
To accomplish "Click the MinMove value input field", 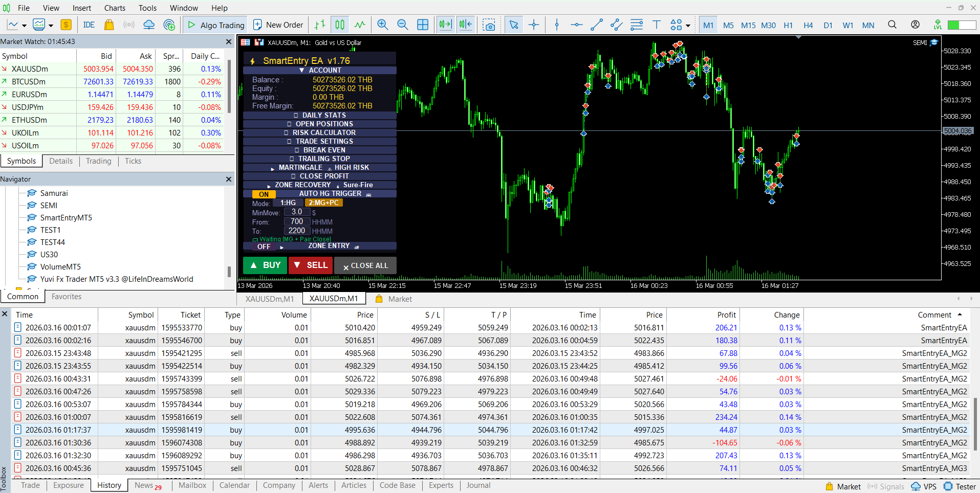I will [297, 212].
